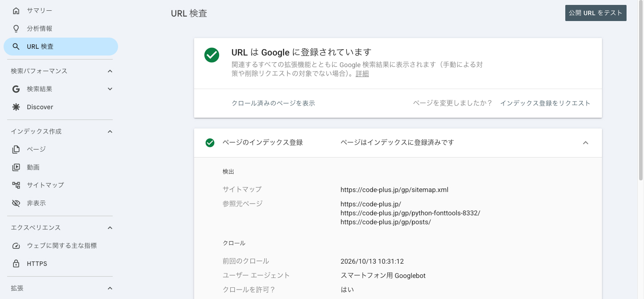
Task: Open the サイトマップ page
Action: point(61,185)
